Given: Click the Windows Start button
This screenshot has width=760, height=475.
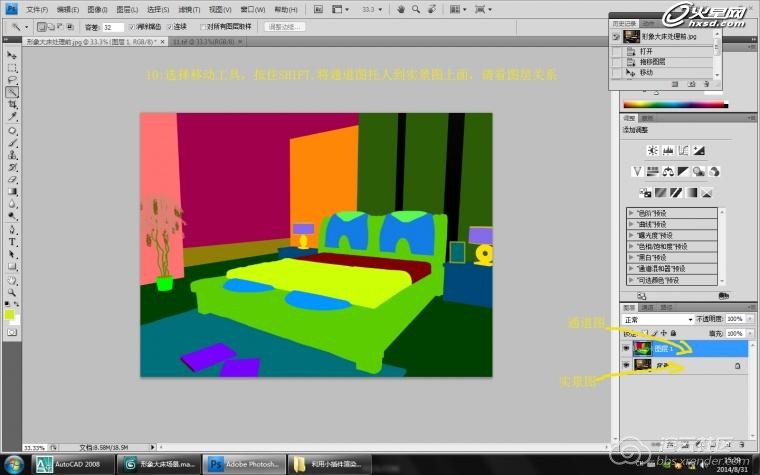Looking at the screenshot, I should click(x=14, y=464).
